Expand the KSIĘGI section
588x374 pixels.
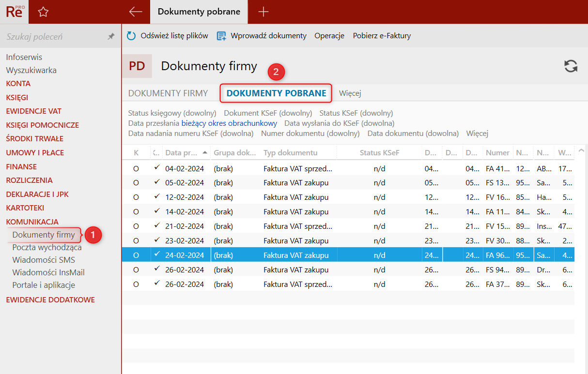17,97
